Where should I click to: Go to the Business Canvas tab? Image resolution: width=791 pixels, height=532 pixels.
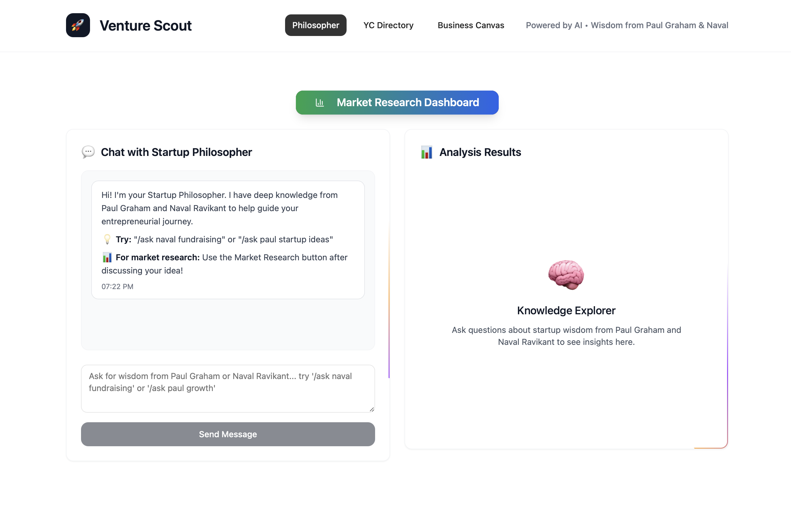coord(471,25)
